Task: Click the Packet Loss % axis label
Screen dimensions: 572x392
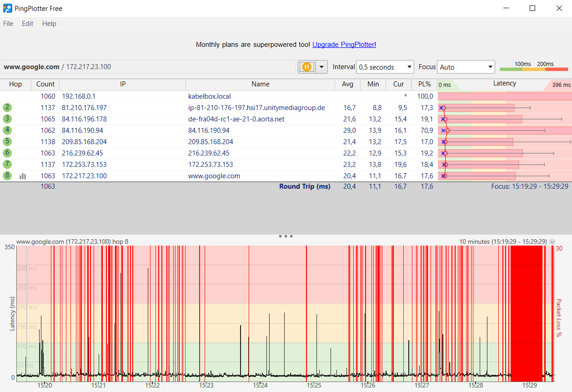Action: click(559, 318)
